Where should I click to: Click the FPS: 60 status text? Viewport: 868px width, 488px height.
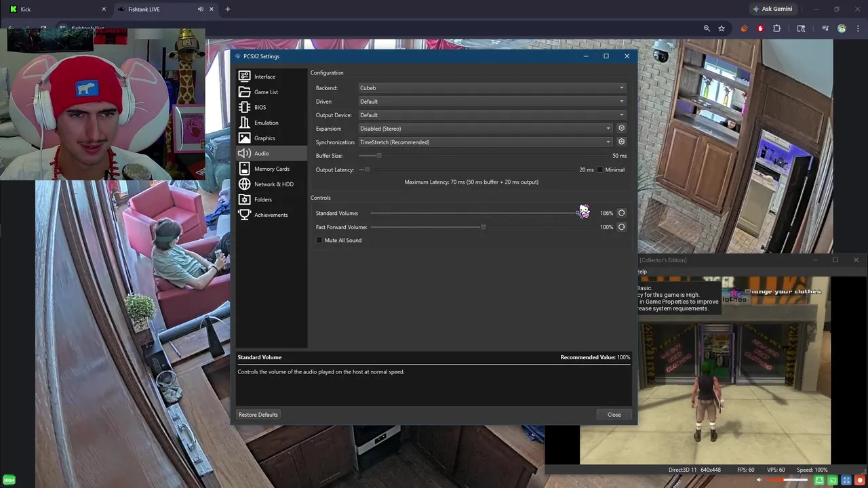(x=745, y=470)
